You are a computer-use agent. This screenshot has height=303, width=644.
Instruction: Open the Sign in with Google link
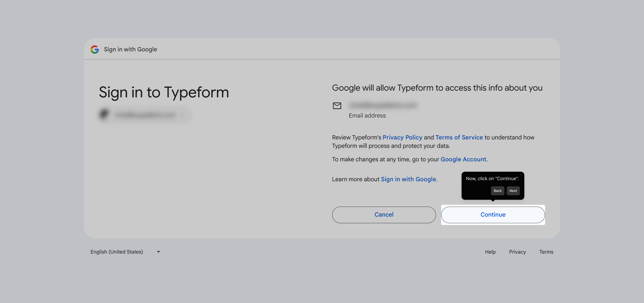(409, 179)
